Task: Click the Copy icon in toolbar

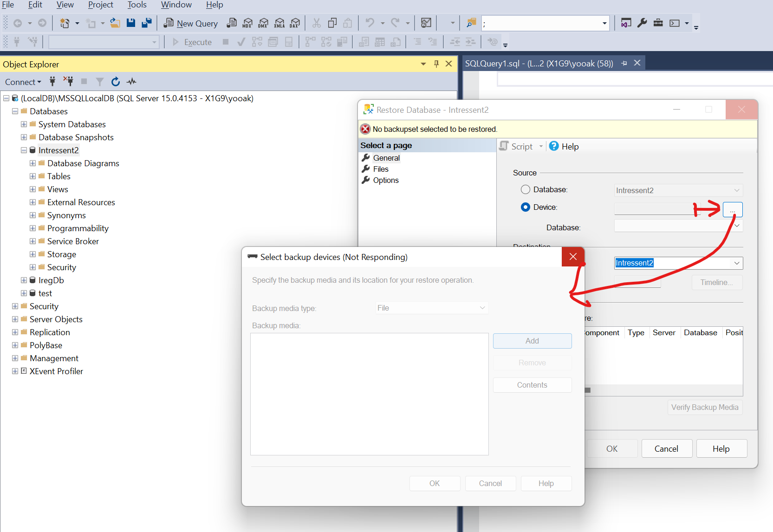Action: coord(332,23)
